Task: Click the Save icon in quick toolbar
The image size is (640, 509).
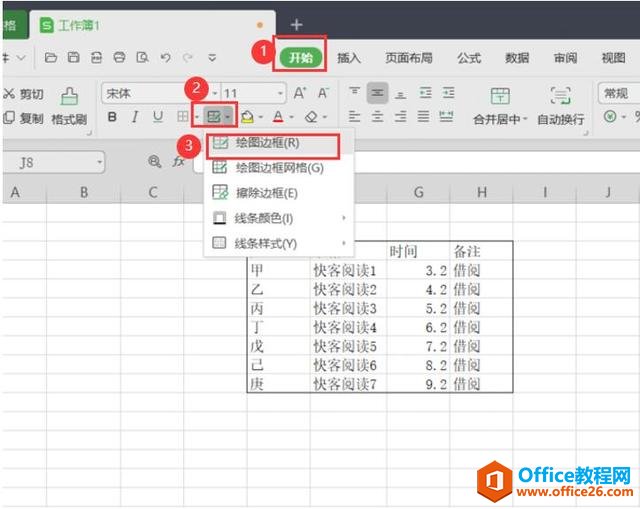Action: pyautogui.click(x=73, y=58)
